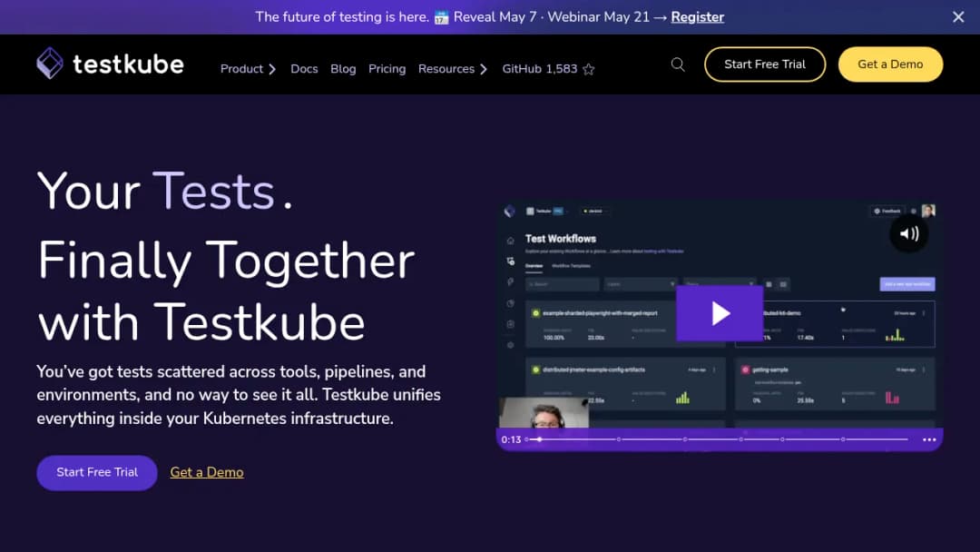Image resolution: width=980 pixels, height=552 pixels.
Task: Click the presenter webcam thumbnail in the video
Action: pyautogui.click(x=544, y=414)
